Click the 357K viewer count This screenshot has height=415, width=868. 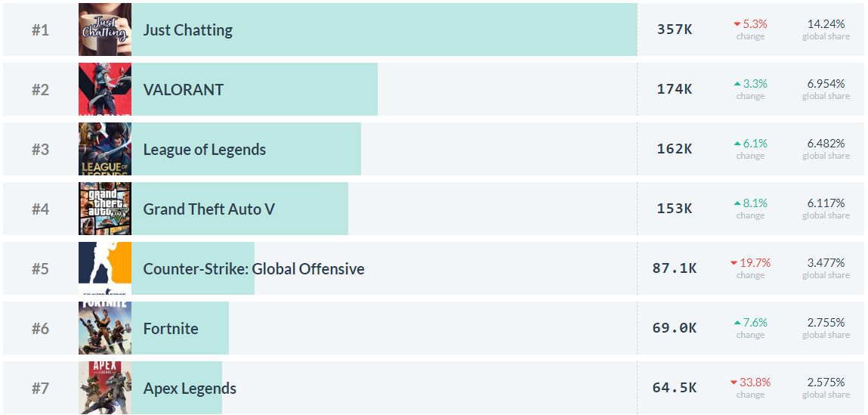tap(674, 30)
